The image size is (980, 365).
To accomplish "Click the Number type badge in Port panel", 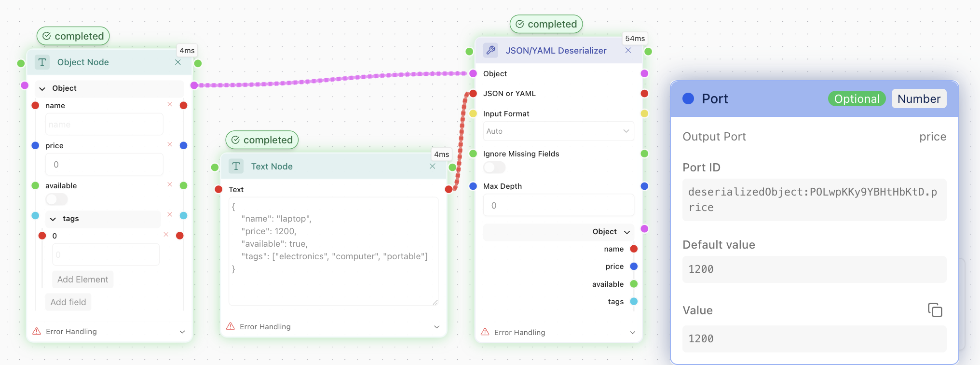I will [918, 99].
